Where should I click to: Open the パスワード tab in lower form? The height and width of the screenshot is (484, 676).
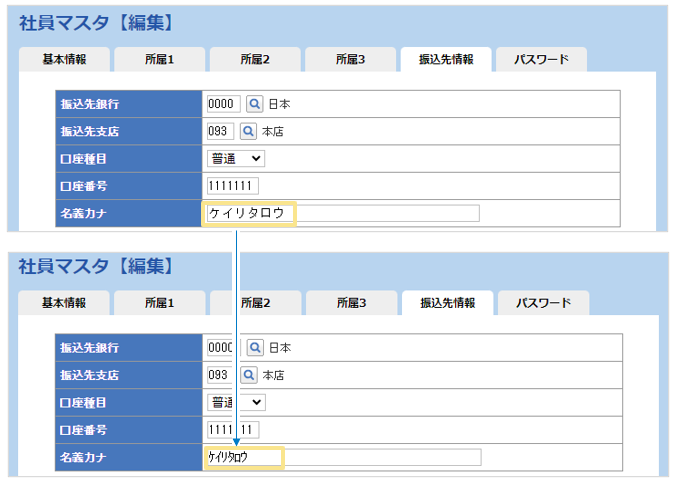pyautogui.click(x=543, y=303)
